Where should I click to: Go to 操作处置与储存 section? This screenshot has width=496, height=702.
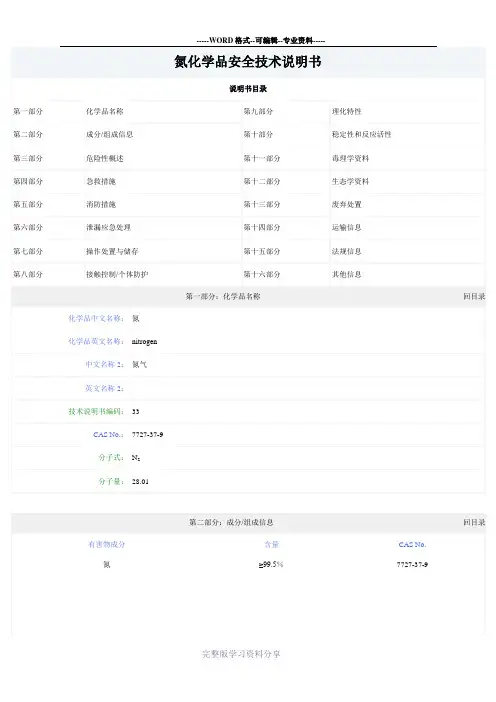coord(112,252)
